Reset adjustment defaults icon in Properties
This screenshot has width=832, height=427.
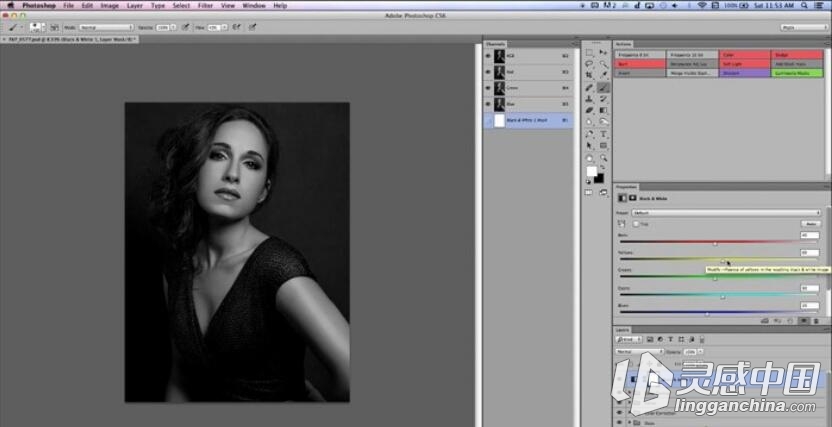click(791, 321)
